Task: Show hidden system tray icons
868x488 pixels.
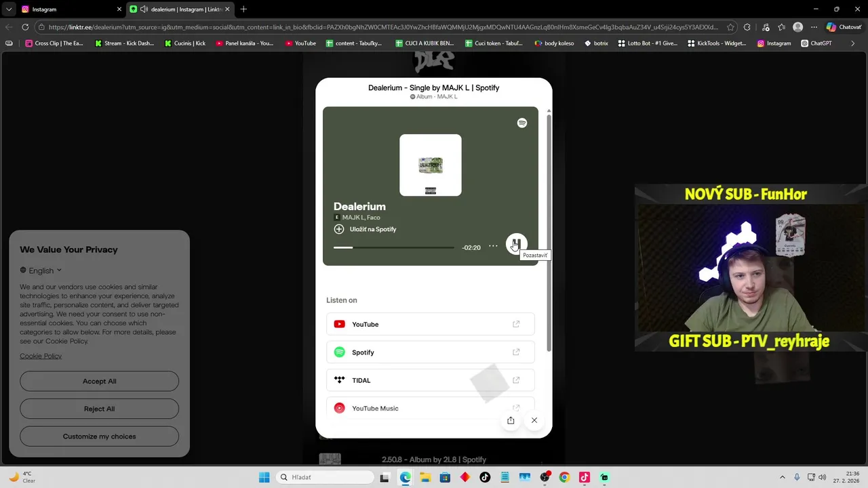Action: (x=782, y=477)
